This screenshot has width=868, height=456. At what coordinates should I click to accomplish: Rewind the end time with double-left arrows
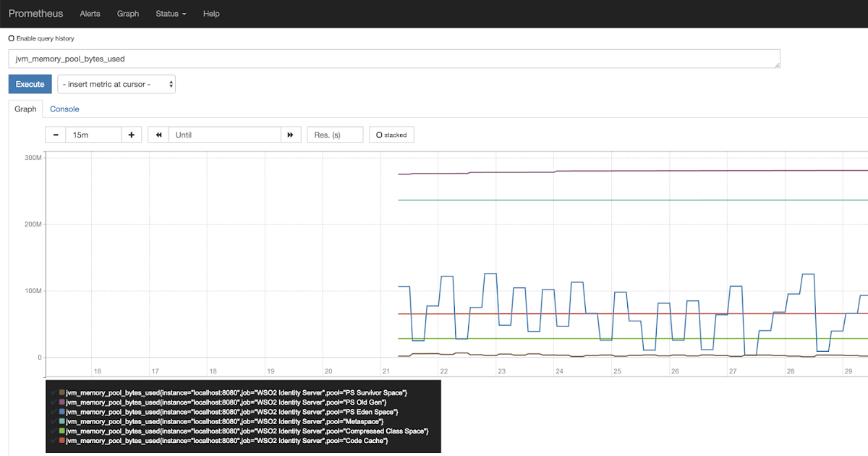(158, 135)
